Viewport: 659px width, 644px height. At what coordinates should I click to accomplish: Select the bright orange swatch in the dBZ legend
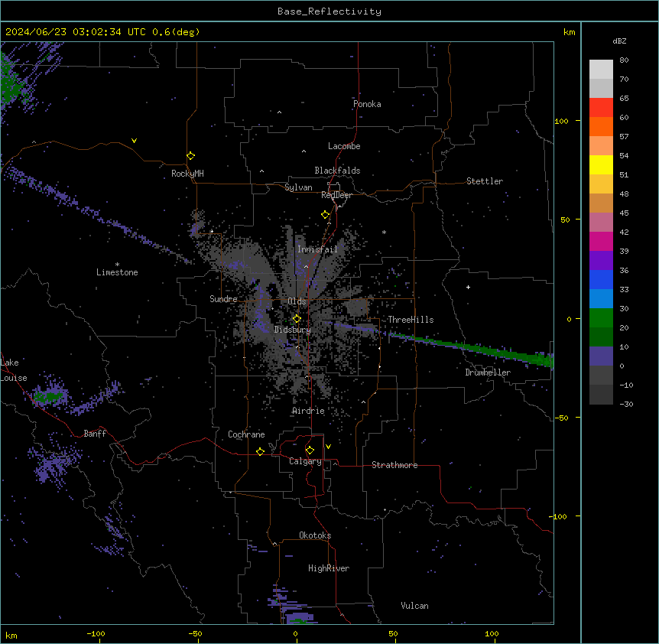click(601, 126)
